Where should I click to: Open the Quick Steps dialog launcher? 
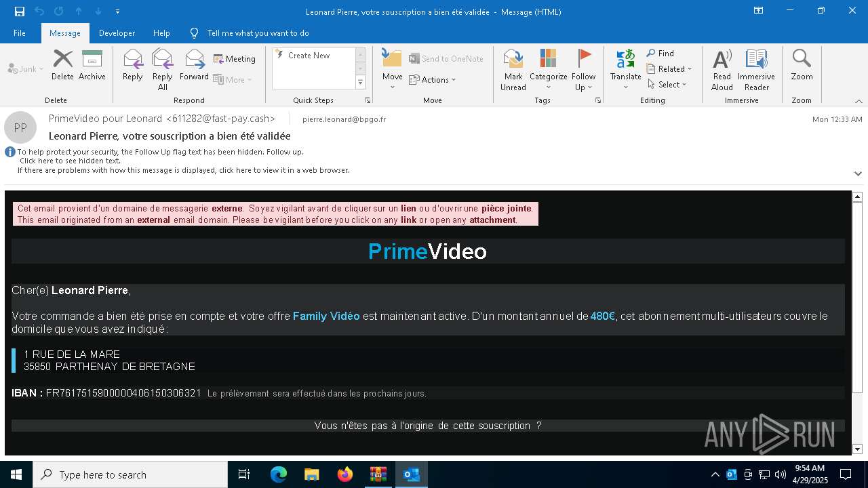coord(368,100)
